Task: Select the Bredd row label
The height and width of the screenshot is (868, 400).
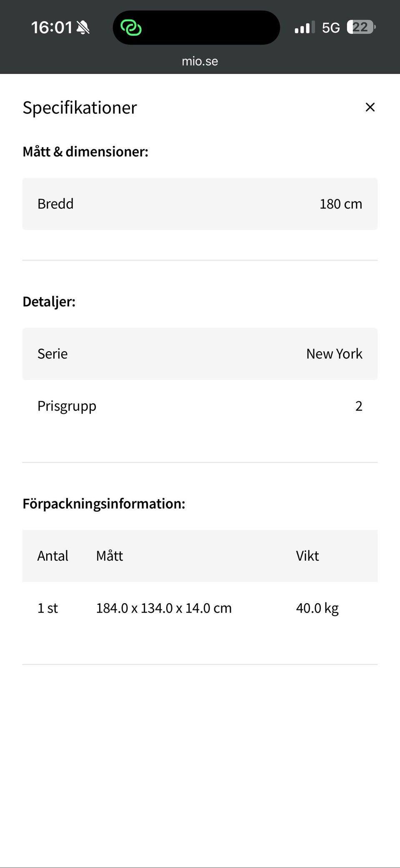Action: 55,204
